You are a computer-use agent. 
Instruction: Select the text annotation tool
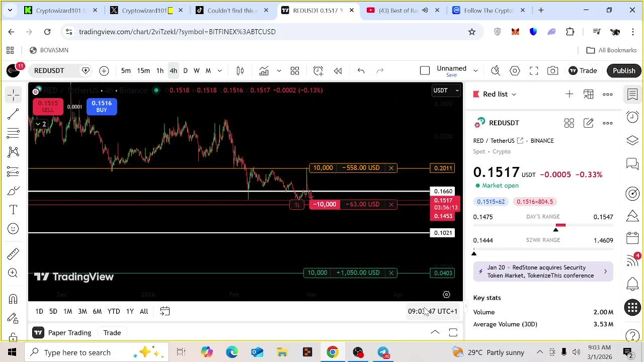14,210
